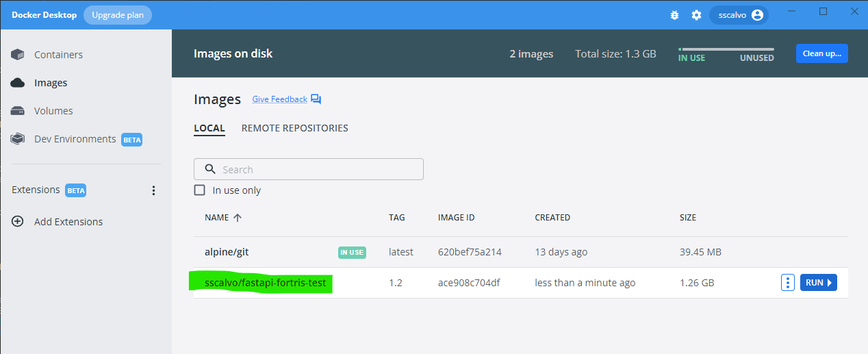Click the TAG column header

tap(397, 218)
